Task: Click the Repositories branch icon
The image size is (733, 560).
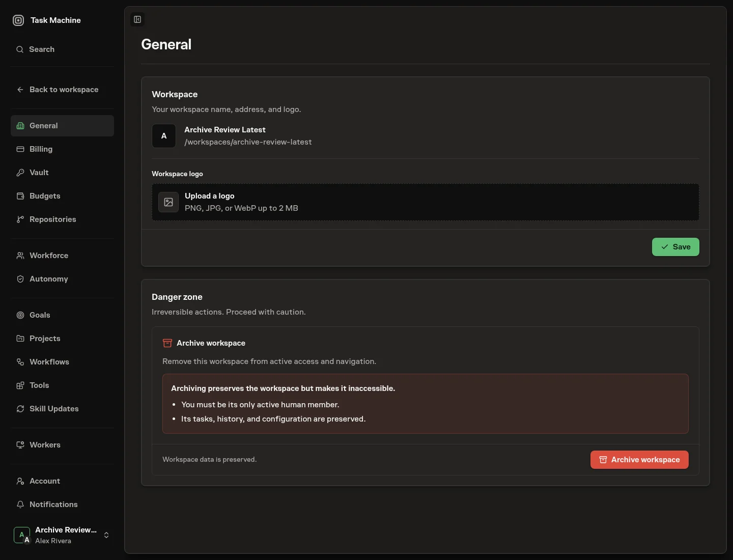Action: tap(20, 219)
